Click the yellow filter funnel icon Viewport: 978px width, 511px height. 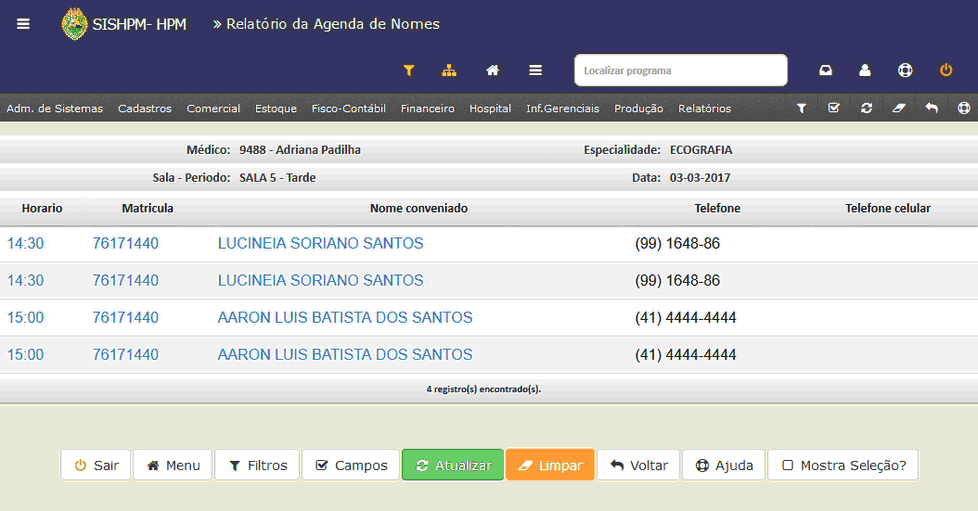click(409, 71)
